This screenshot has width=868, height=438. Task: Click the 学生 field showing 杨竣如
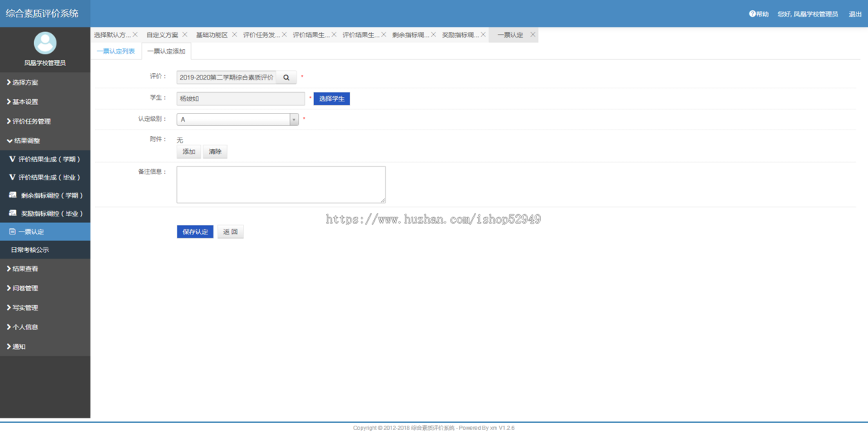click(241, 98)
